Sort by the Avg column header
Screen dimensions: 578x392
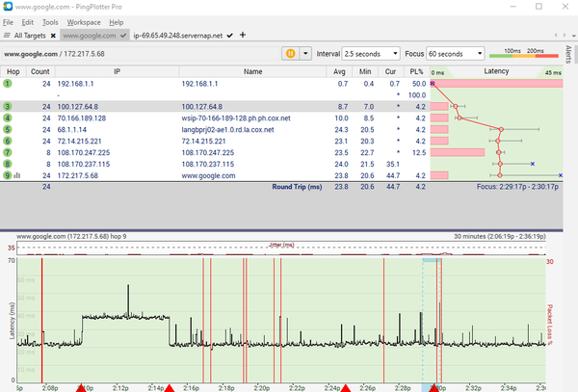click(x=339, y=71)
